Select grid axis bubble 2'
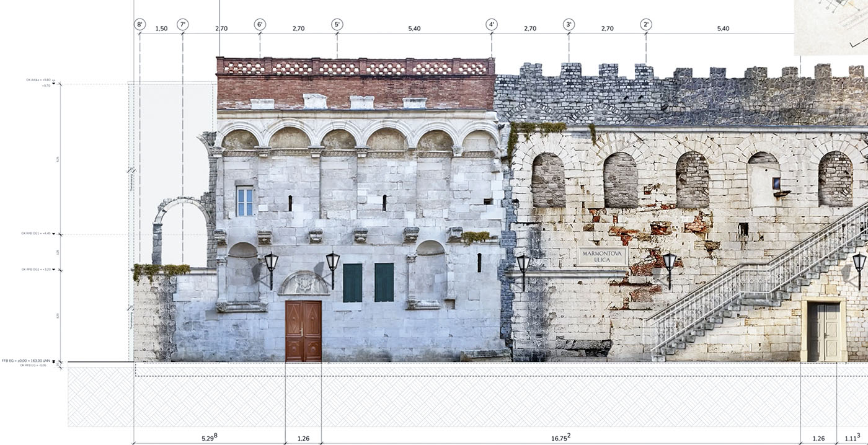 pyautogui.click(x=646, y=25)
